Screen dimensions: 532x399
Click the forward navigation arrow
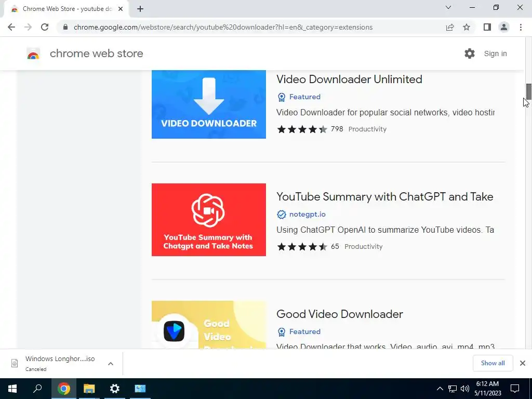tap(28, 27)
